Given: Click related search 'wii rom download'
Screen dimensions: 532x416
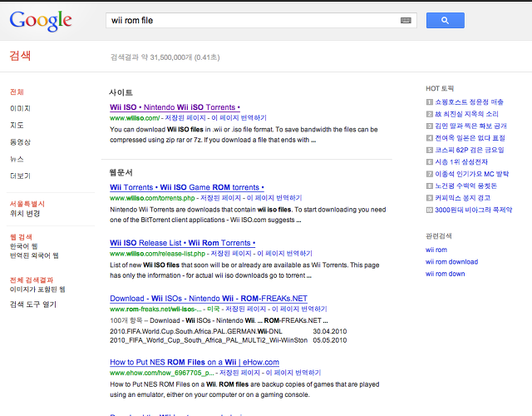Looking at the screenshot, I should coord(451,262).
